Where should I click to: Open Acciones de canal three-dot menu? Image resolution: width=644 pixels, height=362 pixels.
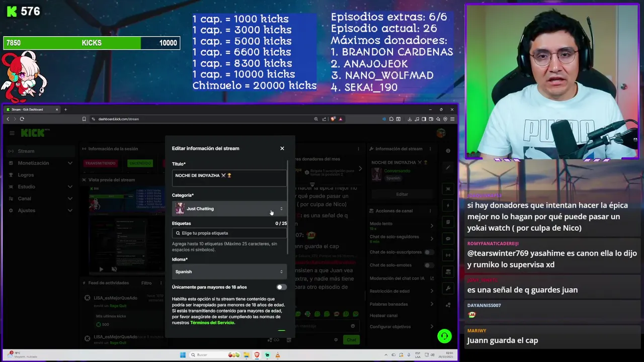coord(430,211)
